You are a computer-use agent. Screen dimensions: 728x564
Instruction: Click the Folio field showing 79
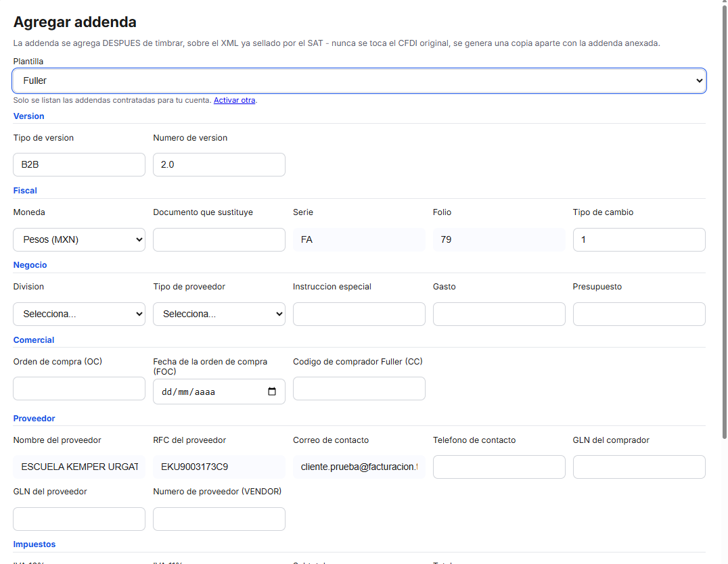click(499, 239)
